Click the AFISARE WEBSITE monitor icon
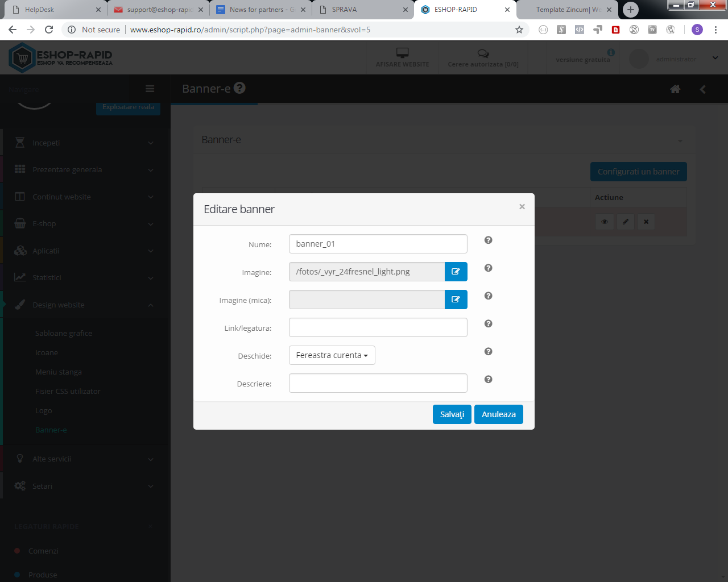Viewport: 728px width, 582px height. [403, 53]
